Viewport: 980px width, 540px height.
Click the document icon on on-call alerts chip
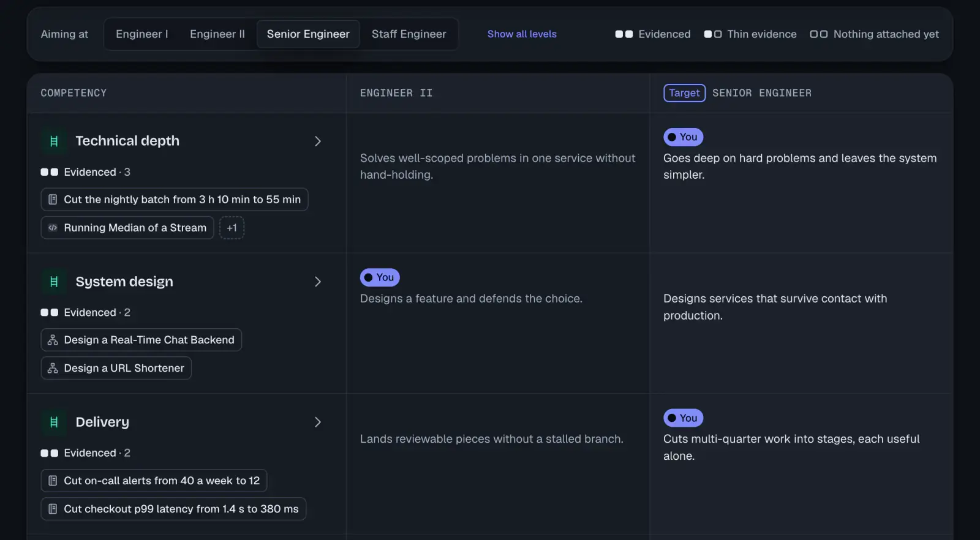tap(53, 481)
